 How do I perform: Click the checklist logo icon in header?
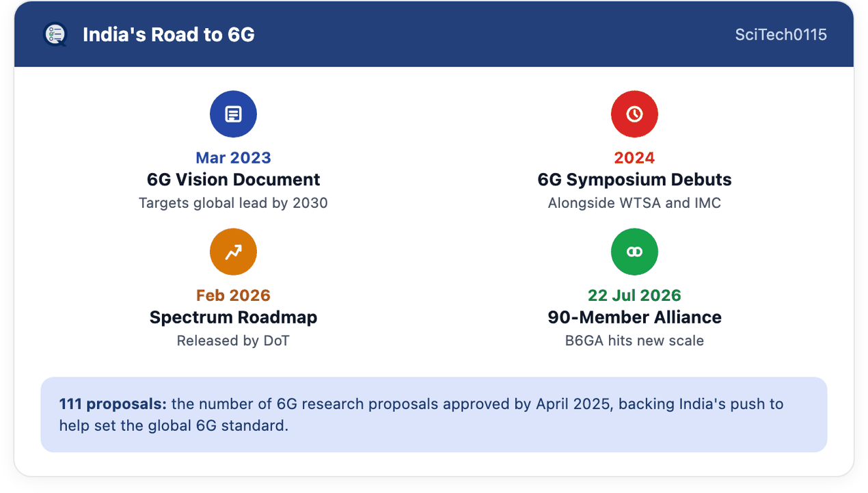(55, 34)
